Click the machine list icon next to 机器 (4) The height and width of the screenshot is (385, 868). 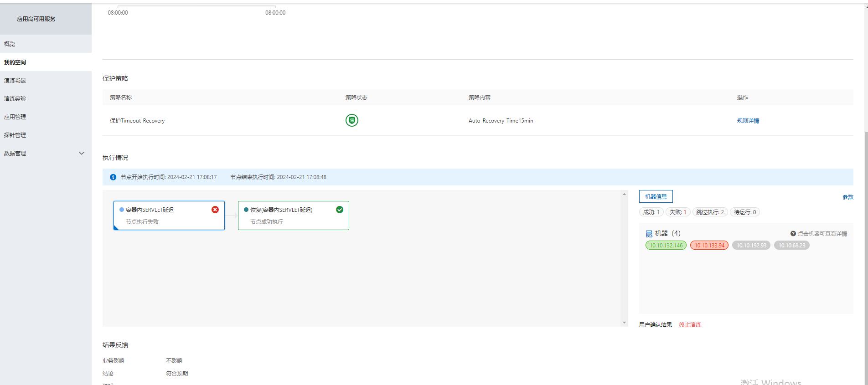(649, 234)
